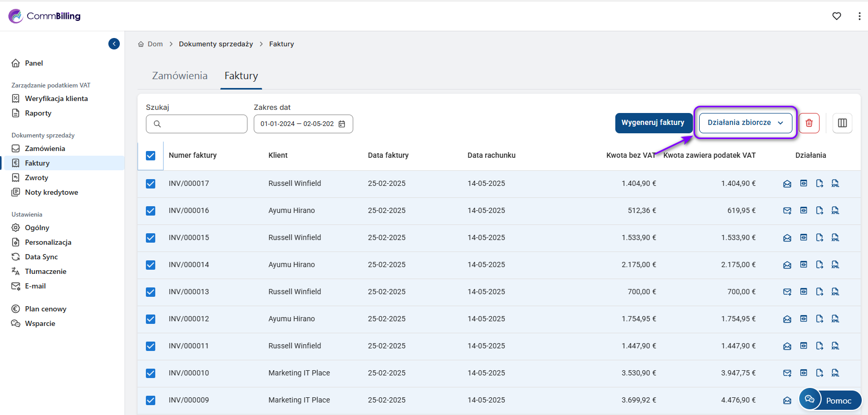The height and width of the screenshot is (415, 868).
Task: Open the Zakres dat date range picker
Action: pyautogui.click(x=297, y=124)
